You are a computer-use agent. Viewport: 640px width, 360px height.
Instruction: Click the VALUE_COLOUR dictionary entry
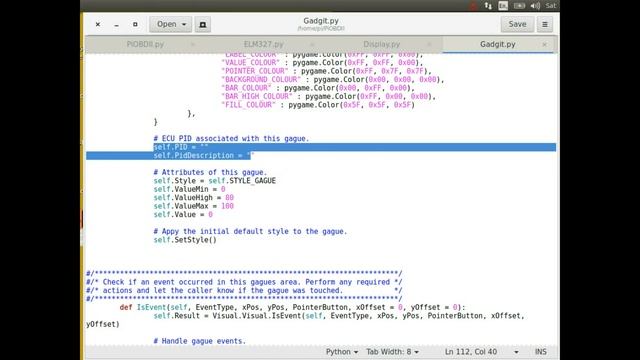click(x=322, y=63)
